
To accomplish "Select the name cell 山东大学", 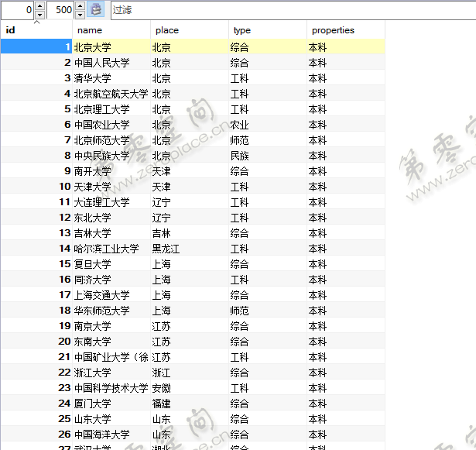I will (x=111, y=419).
